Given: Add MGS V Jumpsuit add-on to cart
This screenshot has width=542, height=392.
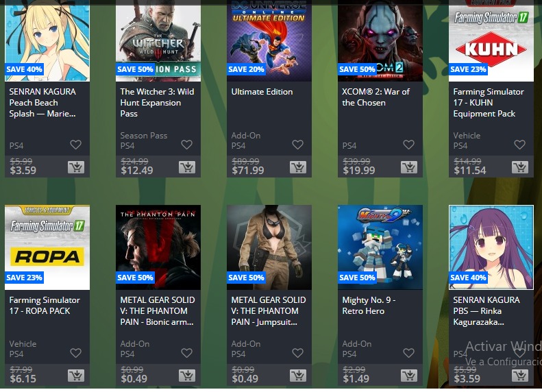Looking at the screenshot, I should (x=298, y=376).
